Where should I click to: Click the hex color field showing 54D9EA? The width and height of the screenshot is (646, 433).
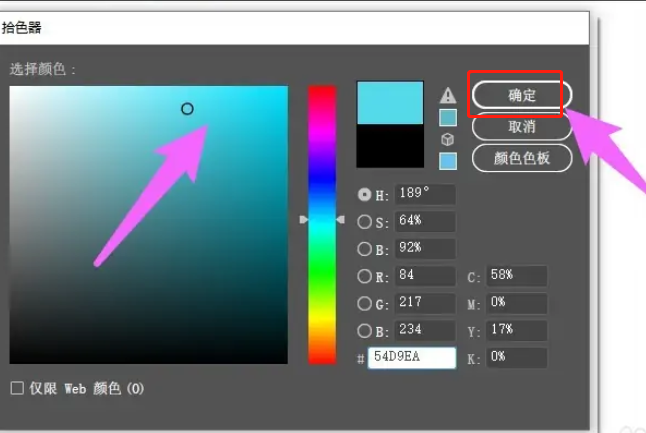(x=411, y=358)
